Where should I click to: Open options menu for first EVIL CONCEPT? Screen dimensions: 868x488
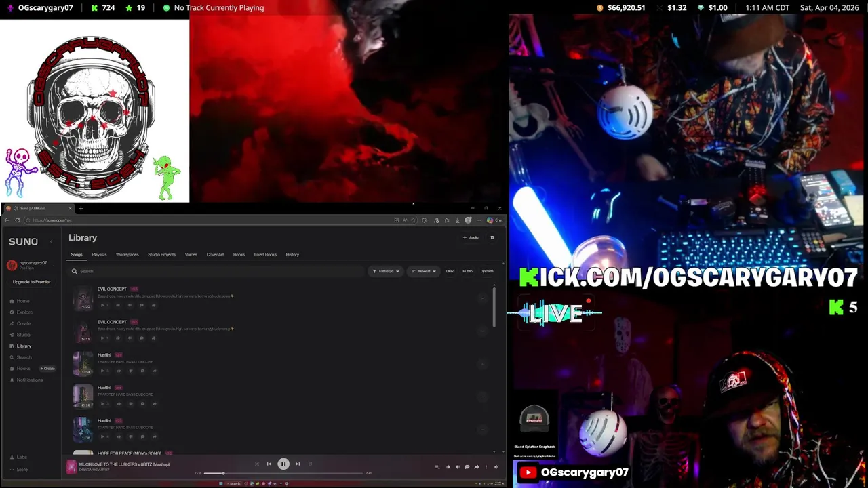click(483, 298)
